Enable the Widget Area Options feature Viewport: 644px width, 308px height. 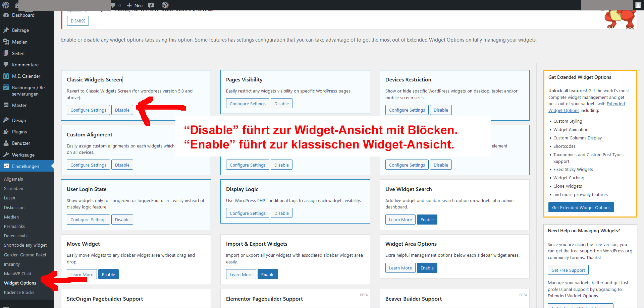point(427,268)
